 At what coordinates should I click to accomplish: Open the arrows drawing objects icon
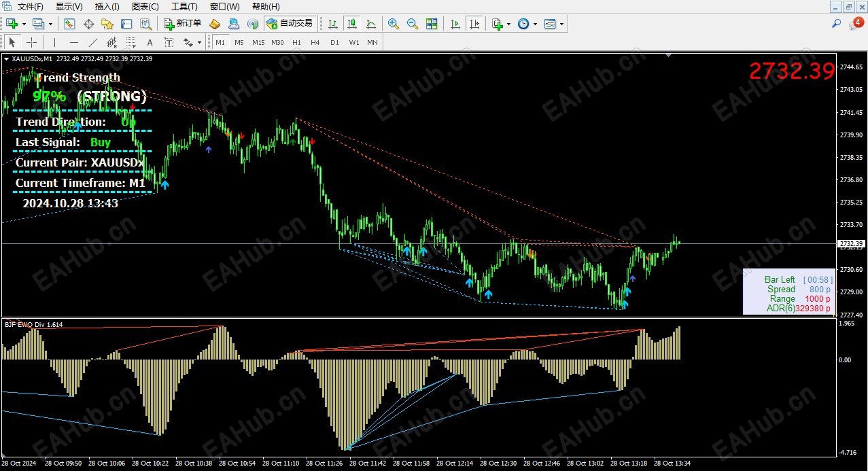click(188, 42)
